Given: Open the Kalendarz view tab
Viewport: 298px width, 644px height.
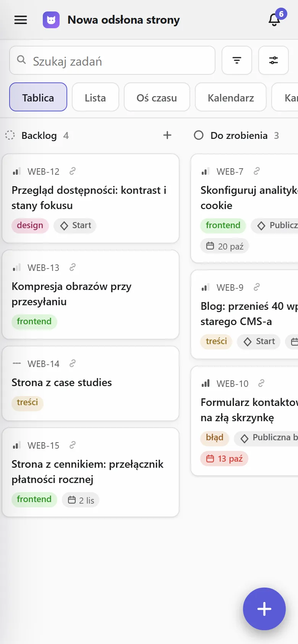Looking at the screenshot, I should [x=231, y=97].
